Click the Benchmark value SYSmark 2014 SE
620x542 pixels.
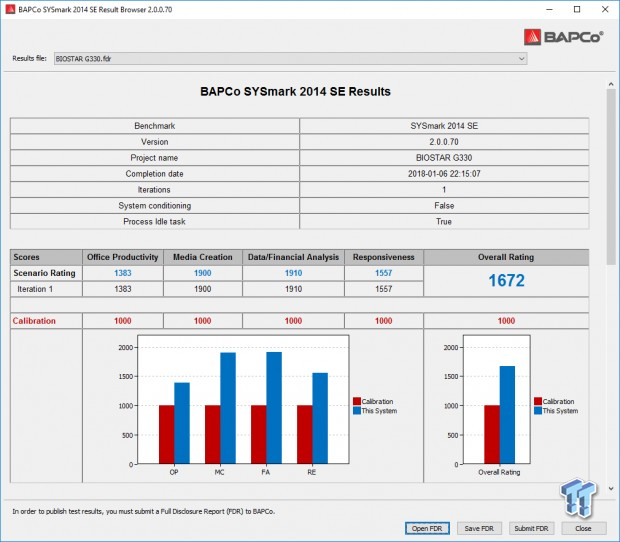pyautogui.click(x=444, y=126)
